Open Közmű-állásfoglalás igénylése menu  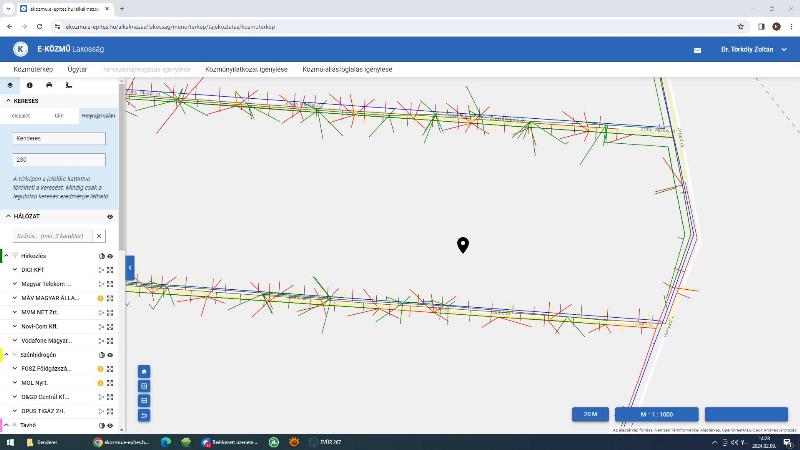347,69
